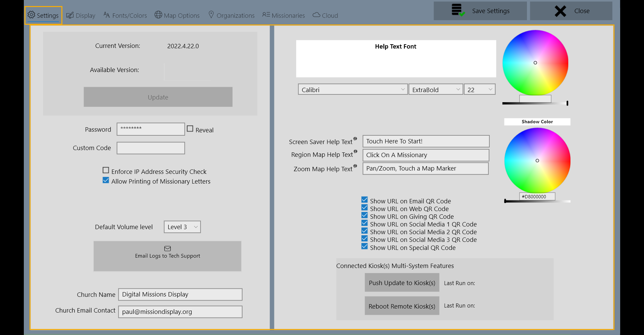Click Push Update to Kiosk(s)
Viewport: 644px width, 335px height.
click(x=401, y=282)
